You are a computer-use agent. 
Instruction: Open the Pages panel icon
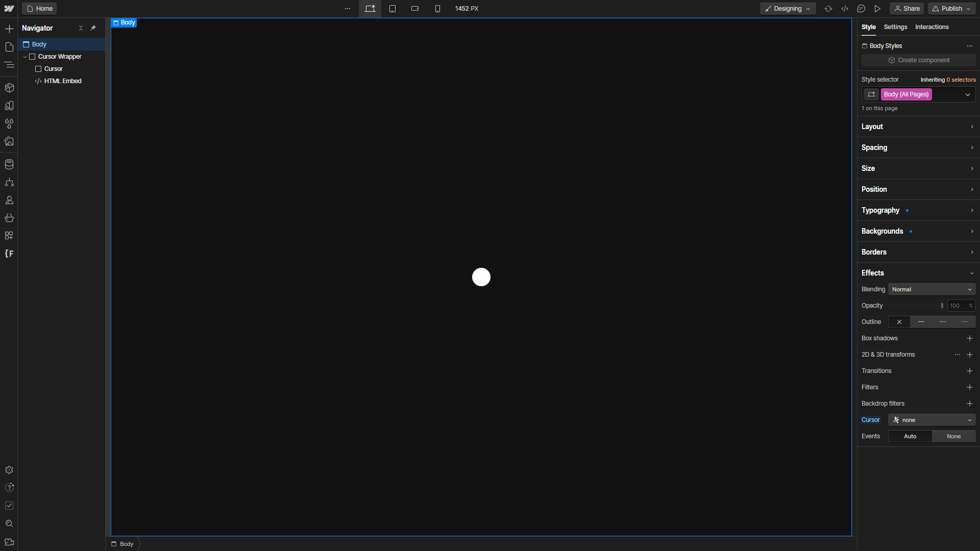(9, 47)
